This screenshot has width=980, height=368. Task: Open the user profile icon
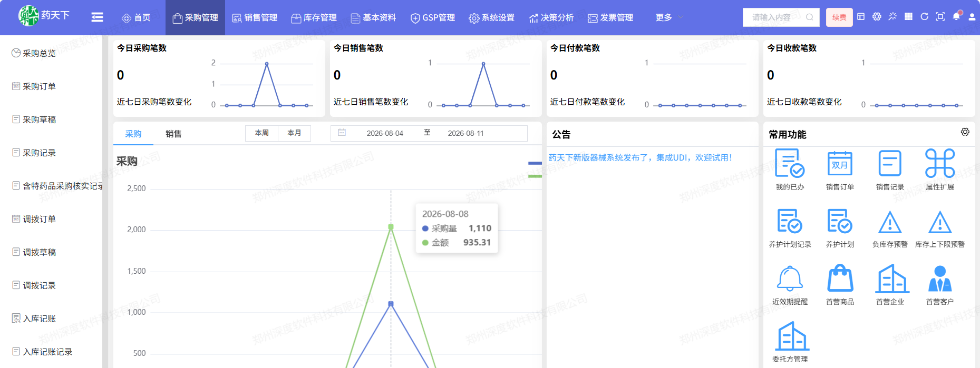972,17
